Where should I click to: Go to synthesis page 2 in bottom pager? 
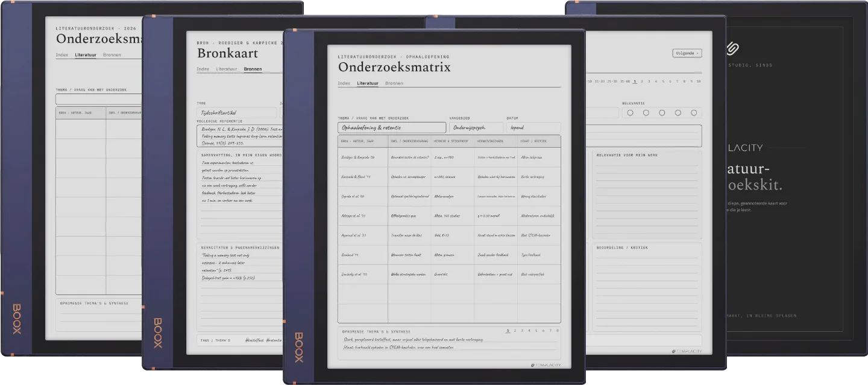point(515,331)
